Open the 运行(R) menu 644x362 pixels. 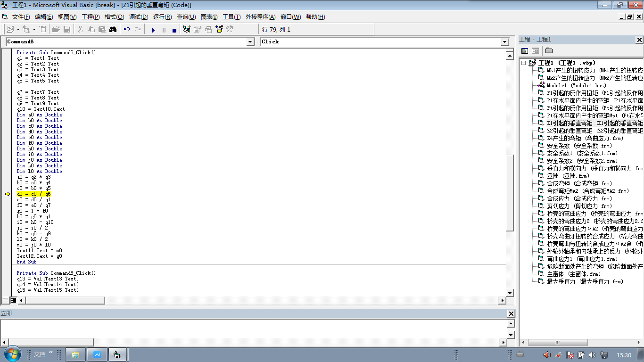click(x=162, y=17)
